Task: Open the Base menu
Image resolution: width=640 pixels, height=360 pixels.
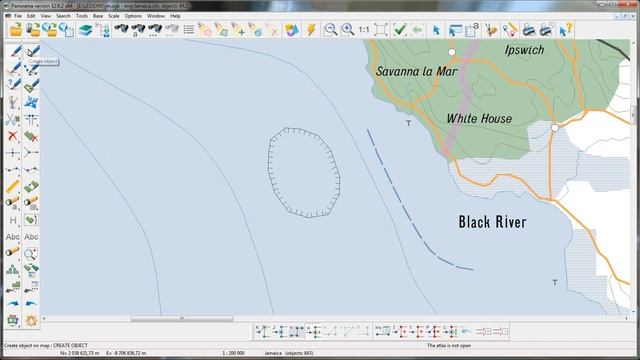Action: coord(98,16)
